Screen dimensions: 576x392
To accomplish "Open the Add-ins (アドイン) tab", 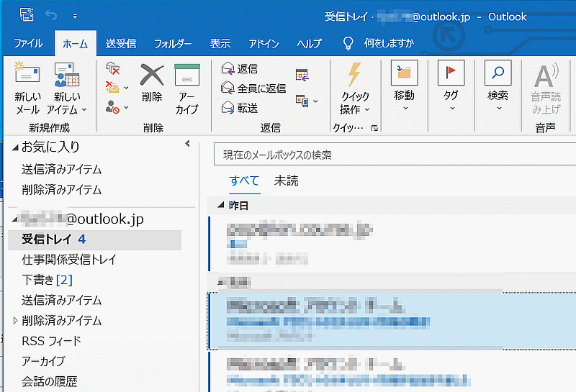I will pyautogui.click(x=264, y=44).
